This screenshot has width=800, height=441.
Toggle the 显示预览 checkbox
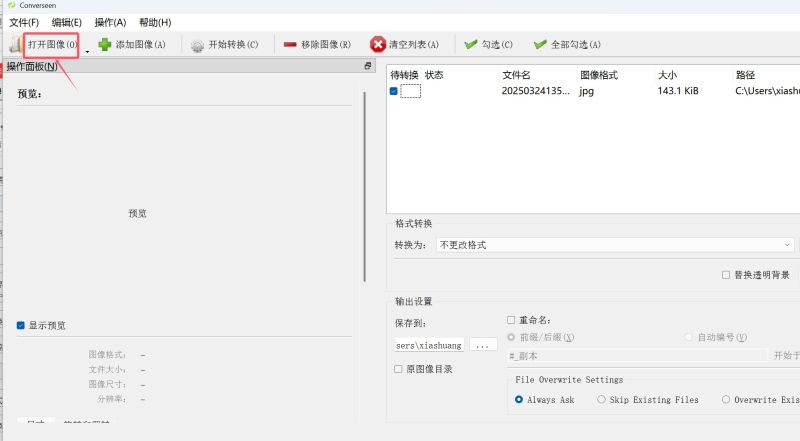(21, 326)
